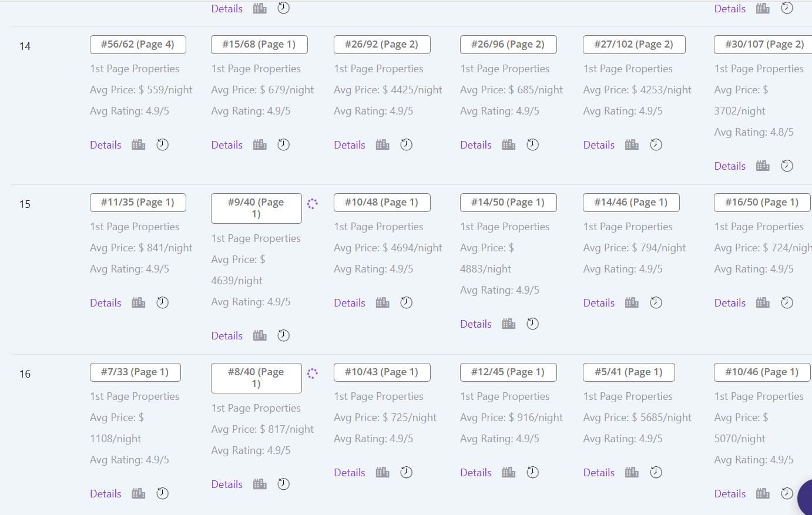Open building icon under #7/33 (Page 1)
The height and width of the screenshot is (515, 812).
tap(139, 493)
